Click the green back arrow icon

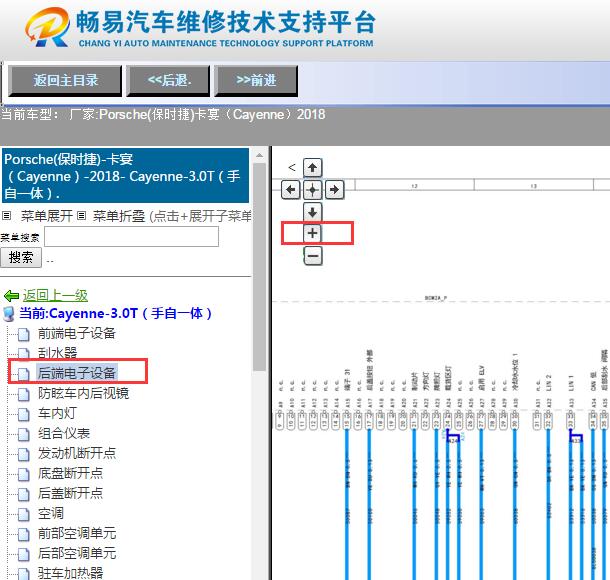tap(11, 296)
